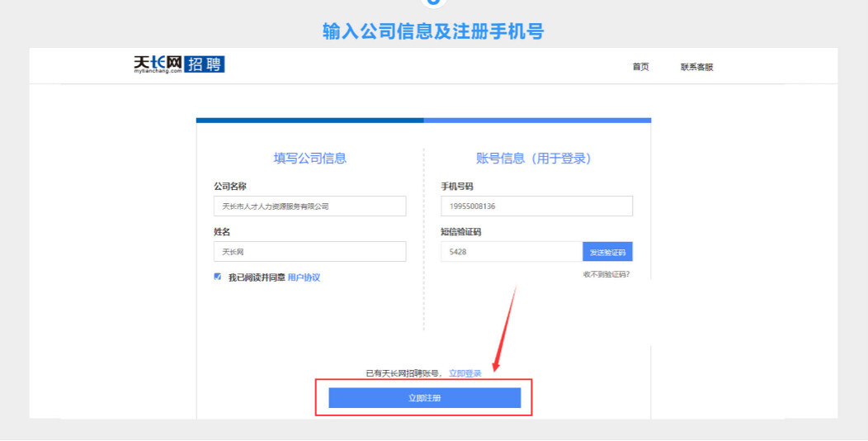Follow the 立即登录 link
Screen dimensions: 868x441
[x=465, y=373]
